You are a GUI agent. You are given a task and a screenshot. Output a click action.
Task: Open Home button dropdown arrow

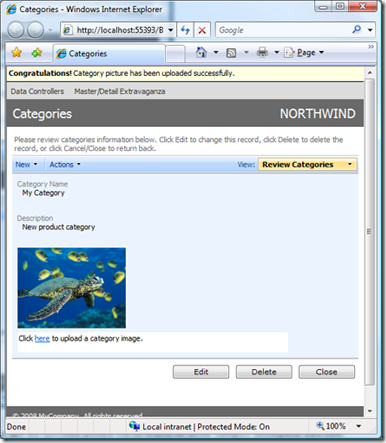tap(216, 52)
